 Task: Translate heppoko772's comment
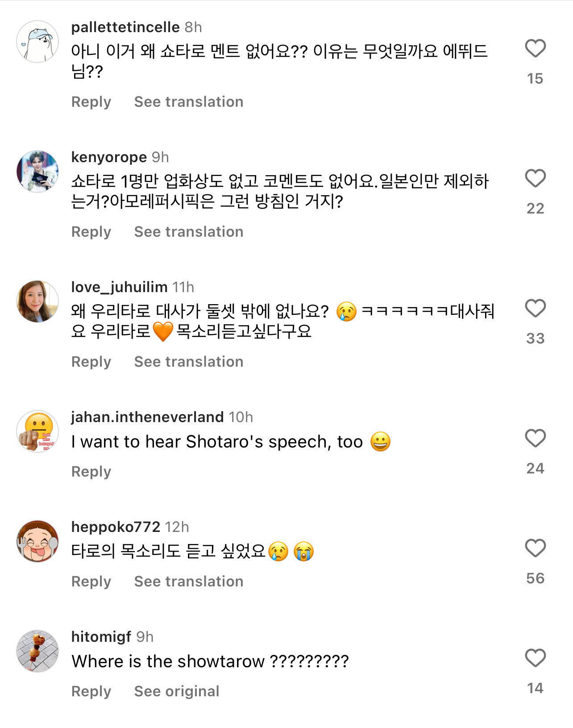point(188,582)
